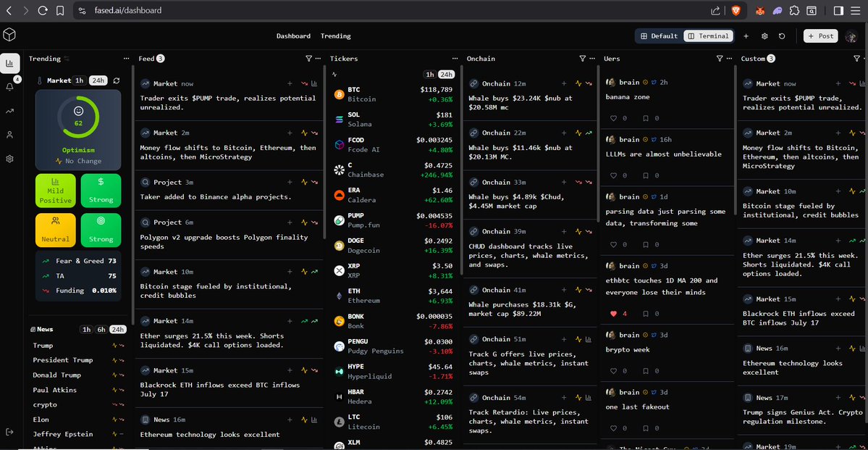Click the Tickers pulse icon
Viewport: 868px width, 450px height.
pyautogui.click(x=334, y=74)
